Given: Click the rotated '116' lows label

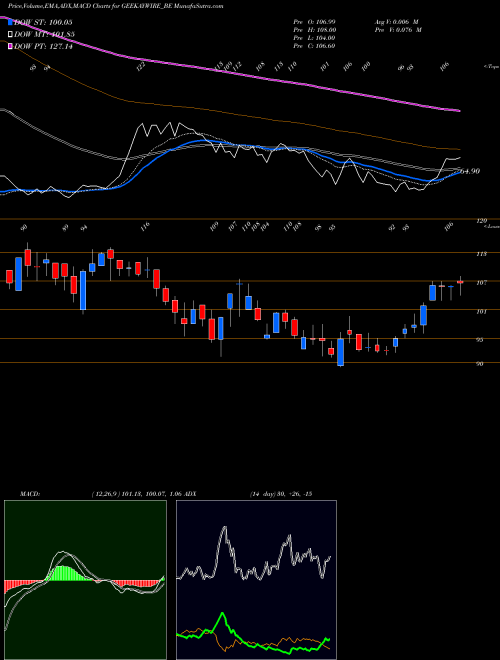Looking at the screenshot, I should coord(145,227).
